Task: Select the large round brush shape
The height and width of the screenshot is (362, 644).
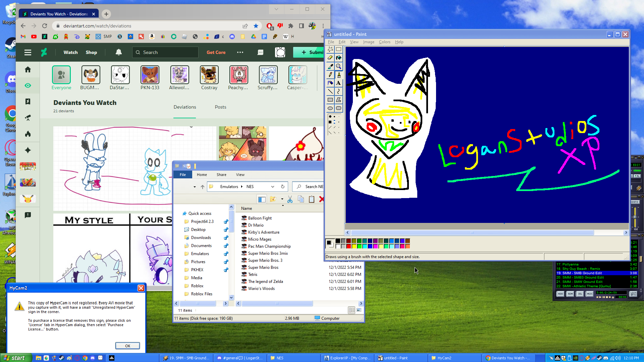Action: pyautogui.click(x=330, y=117)
